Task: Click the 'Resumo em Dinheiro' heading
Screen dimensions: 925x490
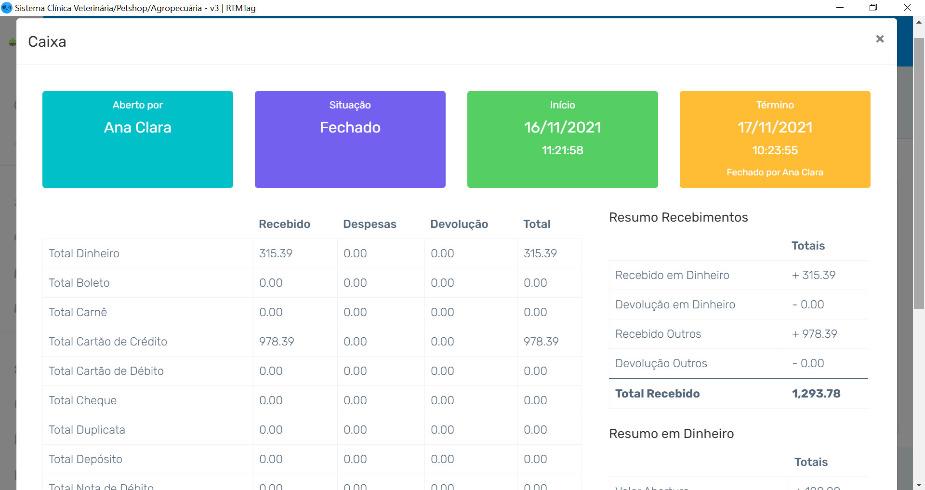Action: (671, 434)
